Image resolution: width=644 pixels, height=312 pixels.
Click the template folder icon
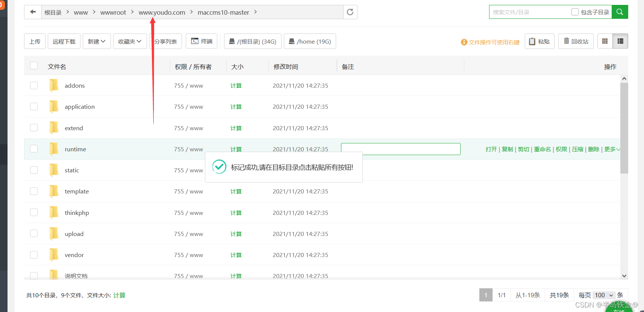pyautogui.click(x=54, y=191)
